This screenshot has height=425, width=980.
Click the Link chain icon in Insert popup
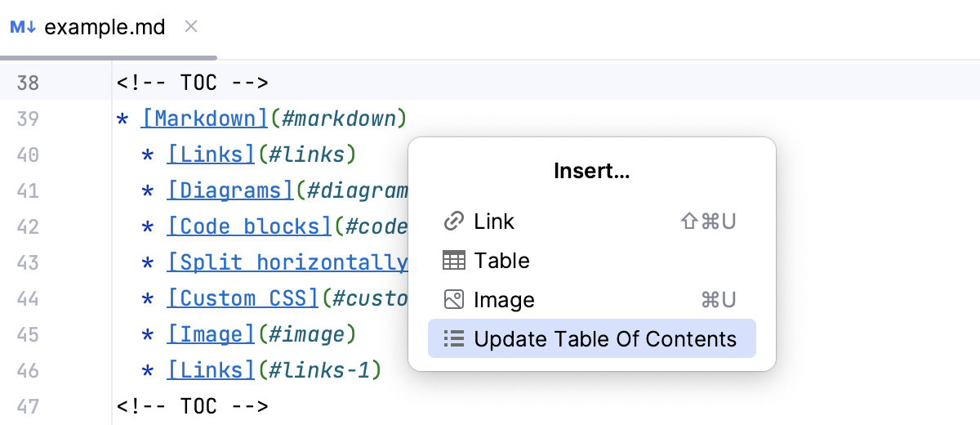pos(453,221)
